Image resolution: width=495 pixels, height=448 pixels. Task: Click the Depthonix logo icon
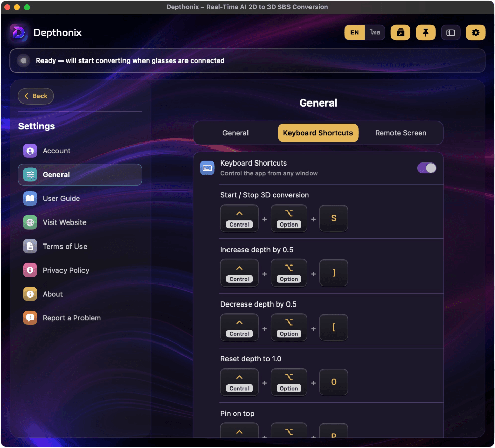[x=18, y=32]
